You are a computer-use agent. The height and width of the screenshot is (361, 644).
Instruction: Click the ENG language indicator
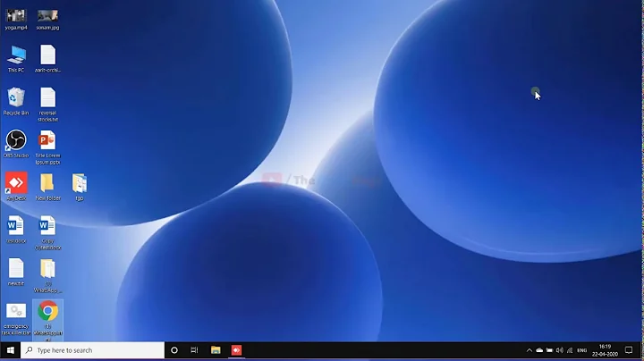click(x=582, y=350)
